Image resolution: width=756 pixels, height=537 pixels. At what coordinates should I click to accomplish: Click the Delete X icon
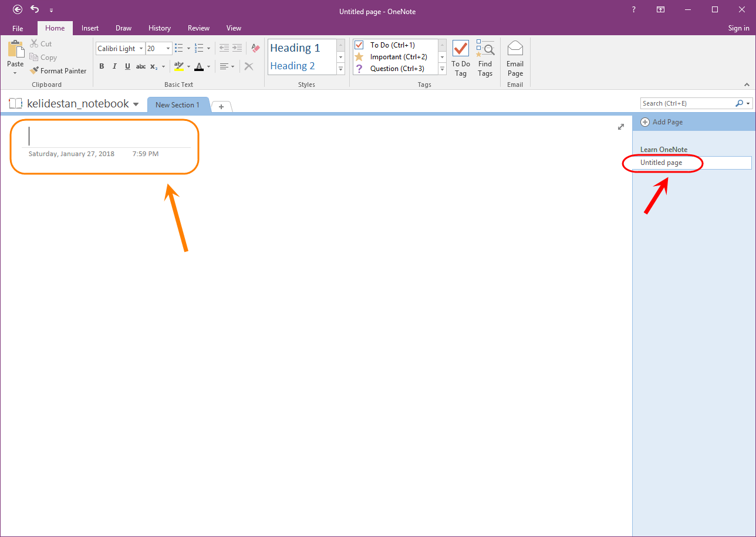tap(249, 66)
